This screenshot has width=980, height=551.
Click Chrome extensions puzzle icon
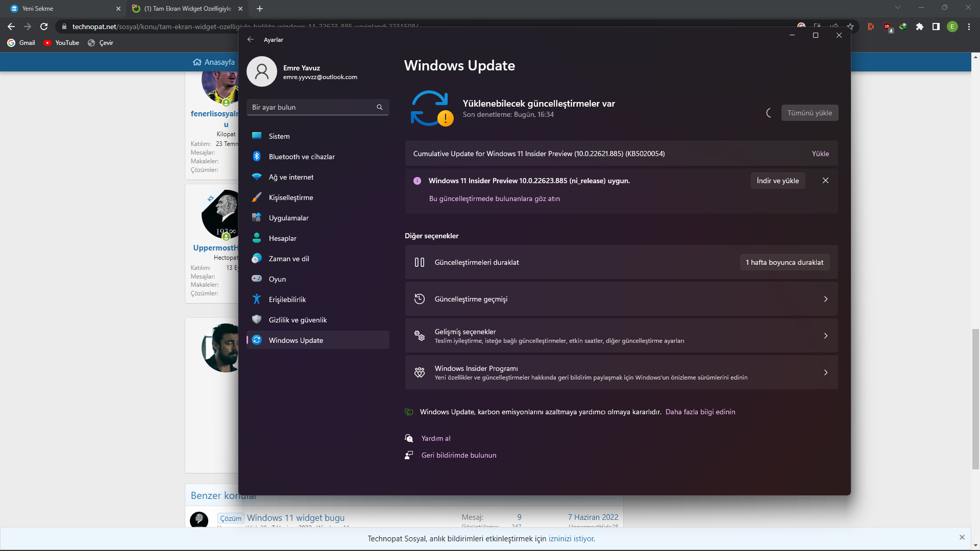click(919, 27)
